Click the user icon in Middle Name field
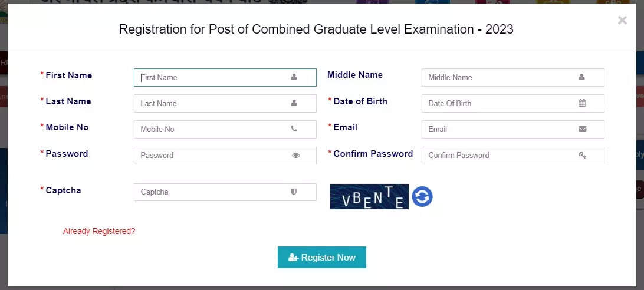 581,77
